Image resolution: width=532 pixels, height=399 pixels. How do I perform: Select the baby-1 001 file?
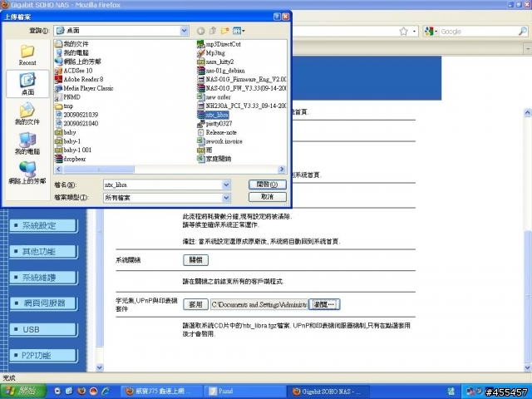(73, 150)
